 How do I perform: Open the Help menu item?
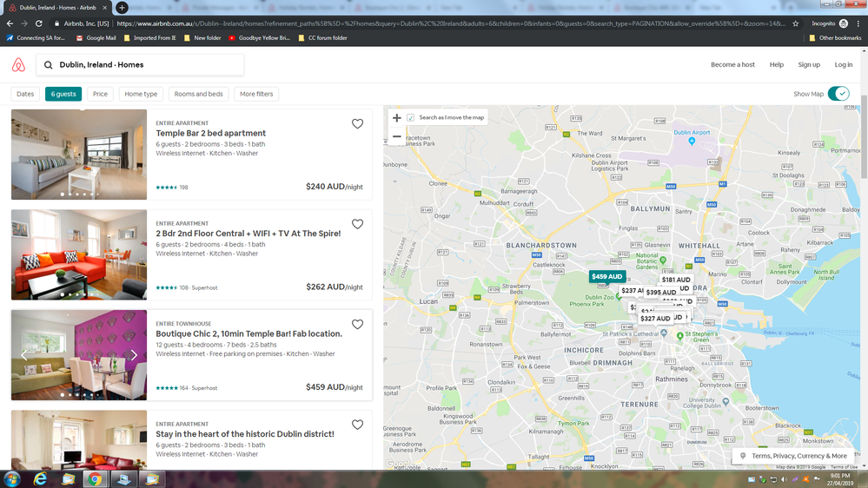[776, 65]
